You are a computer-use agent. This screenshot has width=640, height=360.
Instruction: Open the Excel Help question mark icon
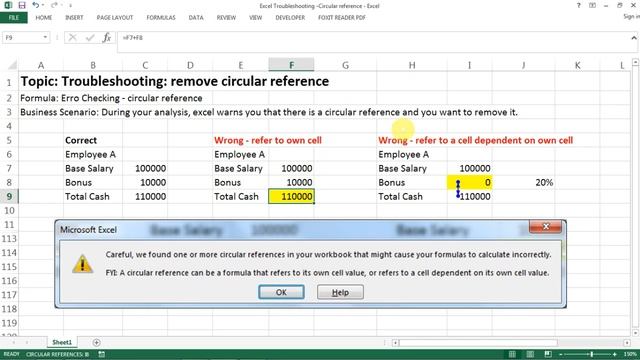pyautogui.click(x=578, y=5)
